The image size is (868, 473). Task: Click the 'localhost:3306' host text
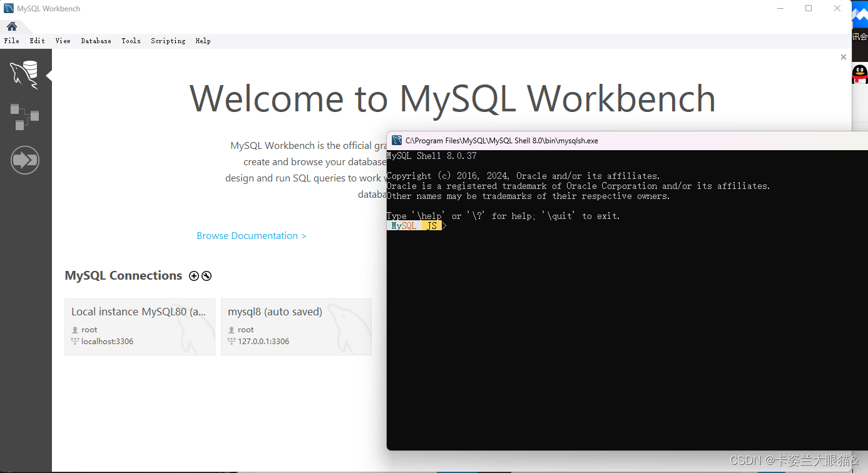(x=107, y=342)
